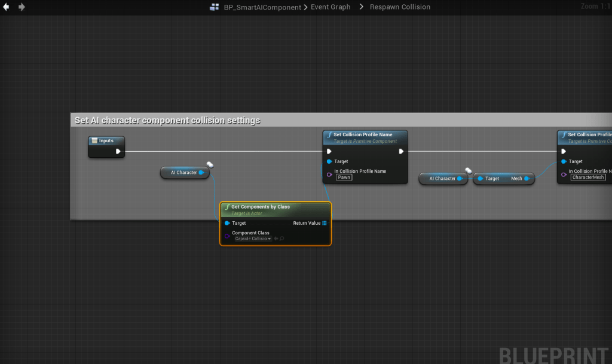Click the CharacterMesh profile name field
Viewport: 612px width, 364px height.
[x=588, y=178]
